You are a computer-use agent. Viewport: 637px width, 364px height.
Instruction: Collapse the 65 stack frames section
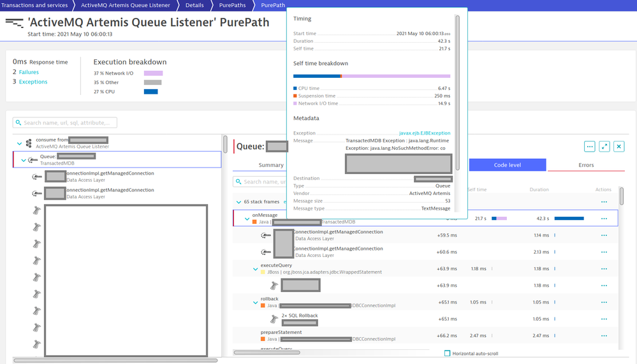(238, 201)
